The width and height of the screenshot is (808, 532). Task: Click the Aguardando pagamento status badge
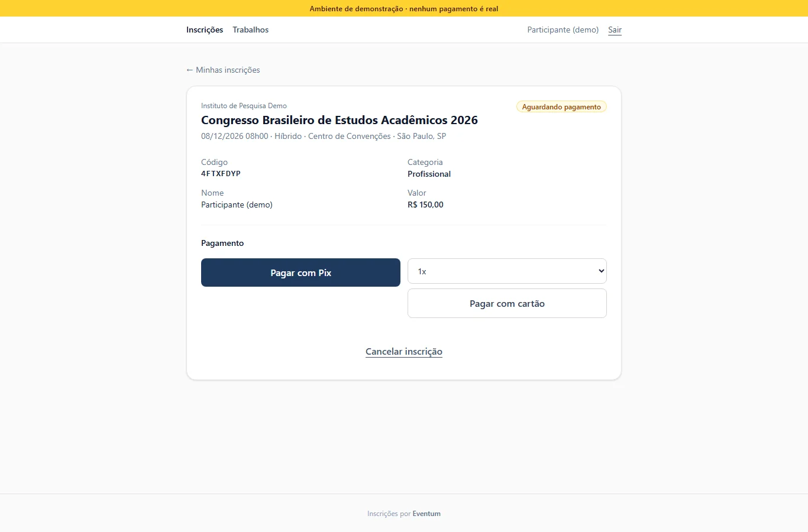pos(561,107)
